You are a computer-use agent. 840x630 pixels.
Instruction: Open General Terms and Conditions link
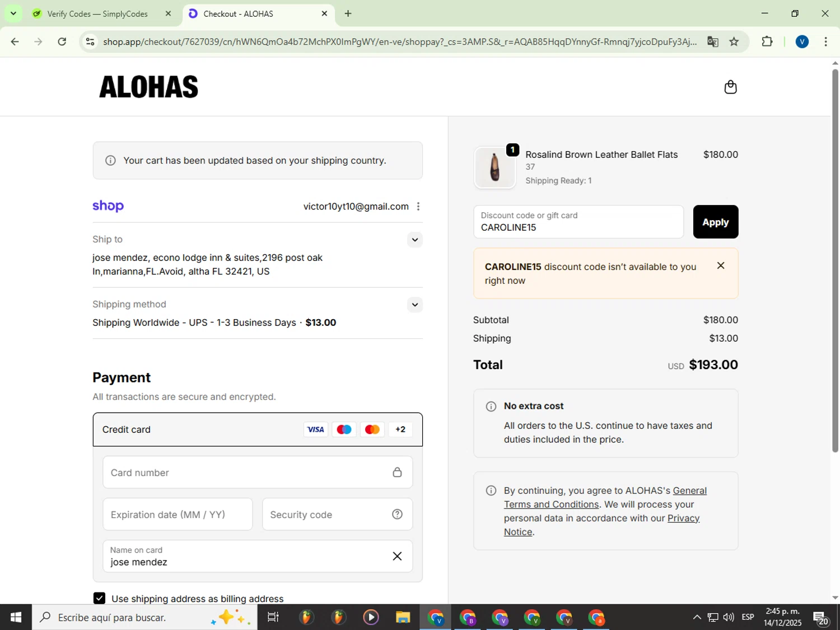coord(605,497)
